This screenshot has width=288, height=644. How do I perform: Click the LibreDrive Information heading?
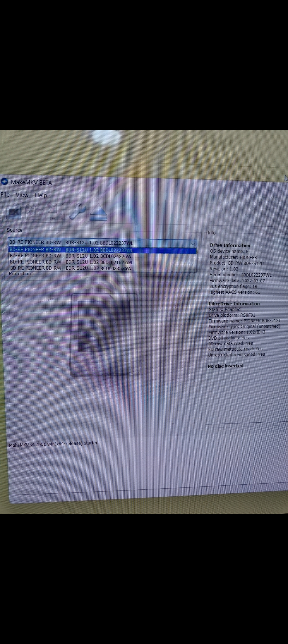tap(234, 304)
